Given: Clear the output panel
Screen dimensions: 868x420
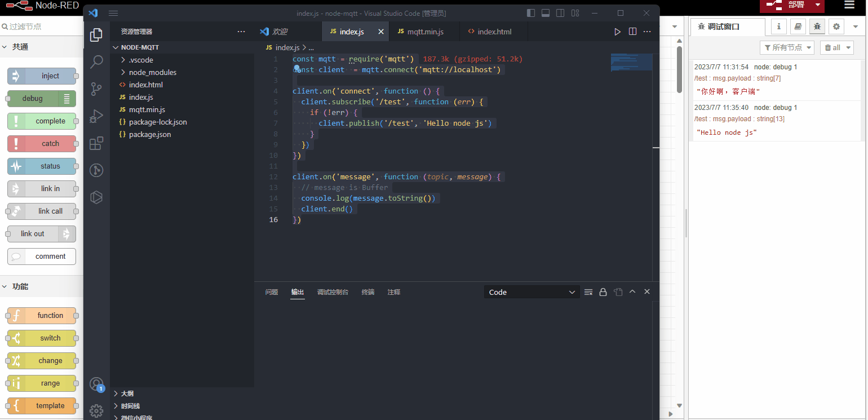Looking at the screenshot, I should [588, 292].
